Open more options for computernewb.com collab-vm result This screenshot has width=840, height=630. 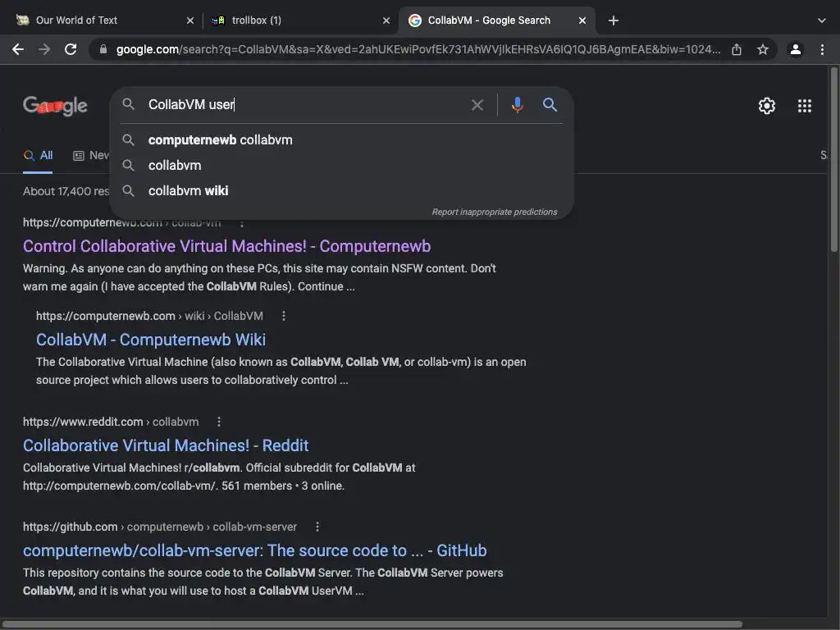click(x=242, y=222)
